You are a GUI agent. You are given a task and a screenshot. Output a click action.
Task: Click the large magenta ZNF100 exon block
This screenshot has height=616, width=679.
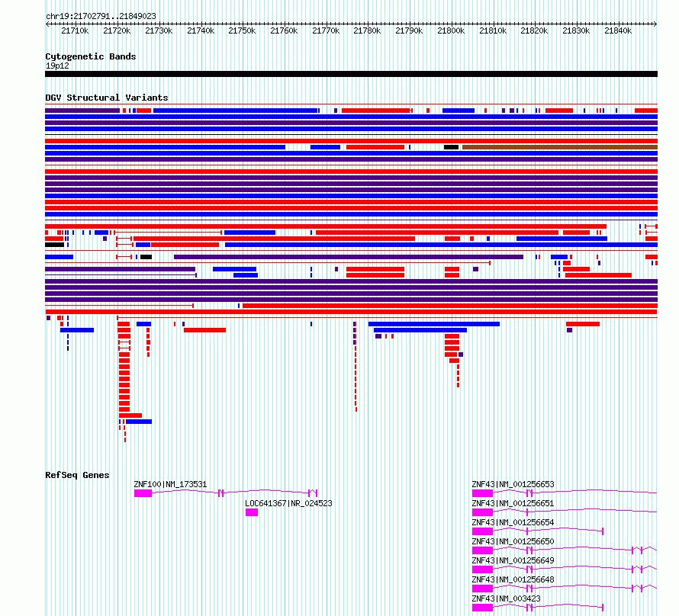[143, 493]
